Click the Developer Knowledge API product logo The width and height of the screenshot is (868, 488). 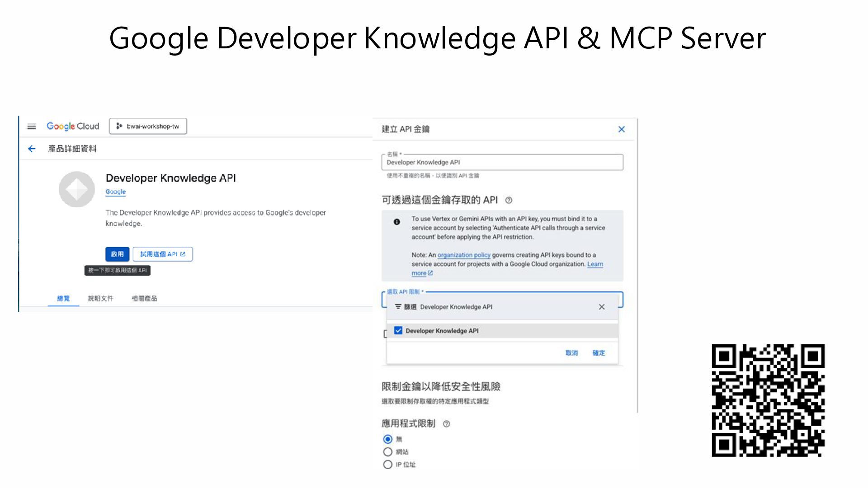click(x=77, y=189)
